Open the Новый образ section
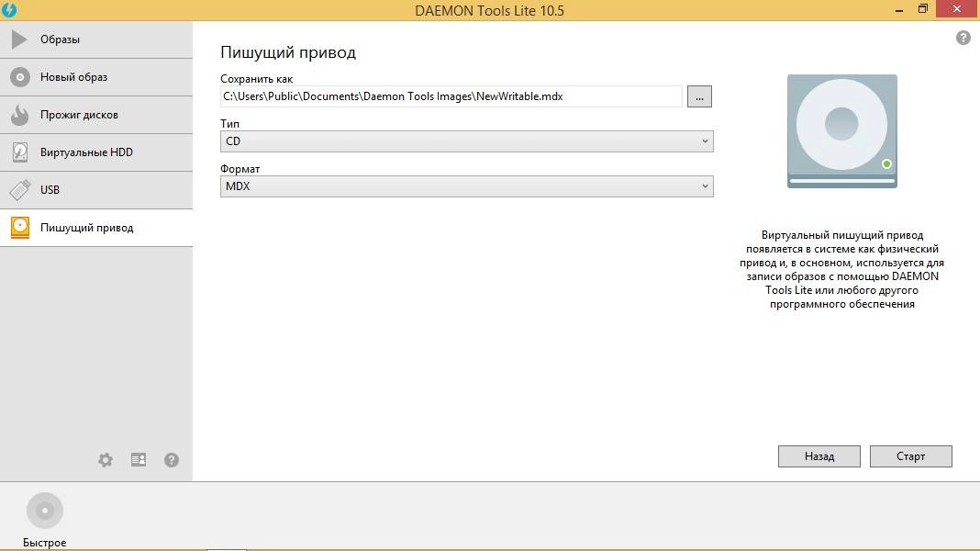Screen dimensions: 980x551 click(x=96, y=77)
